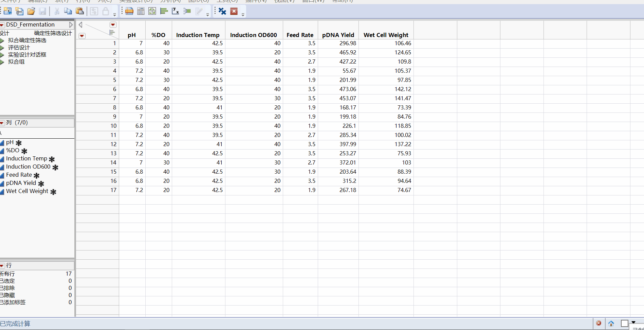Screen dimensions: 644x330
Task: Open the rows red triangle menu in grid corner
Action: (82, 36)
